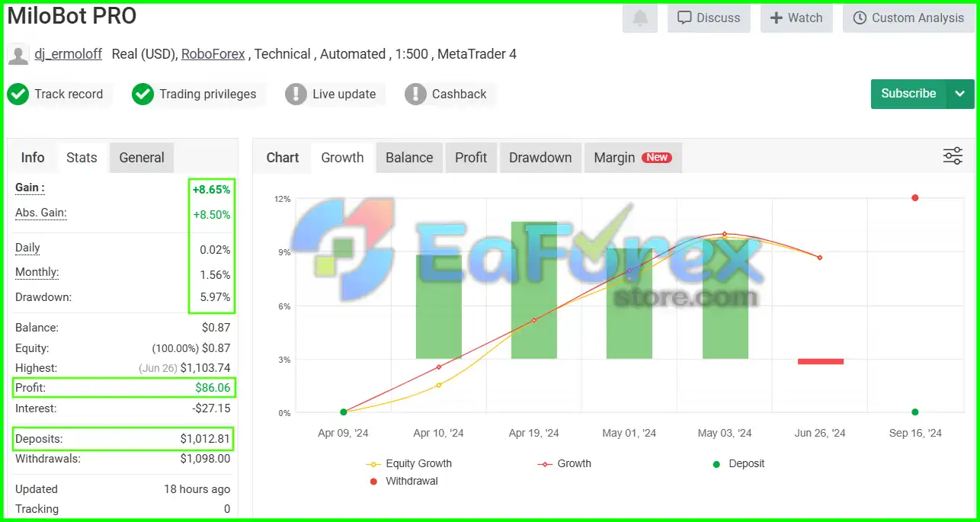Click the dj_ermoloff user avatar icon
This screenshot has width=980, height=522.
pyautogui.click(x=18, y=55)
